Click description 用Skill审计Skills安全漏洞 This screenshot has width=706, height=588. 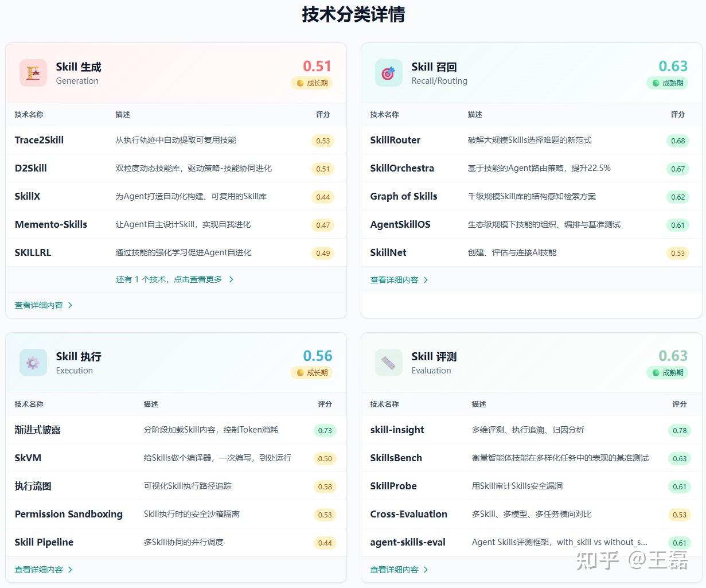[x=517, y=486]
